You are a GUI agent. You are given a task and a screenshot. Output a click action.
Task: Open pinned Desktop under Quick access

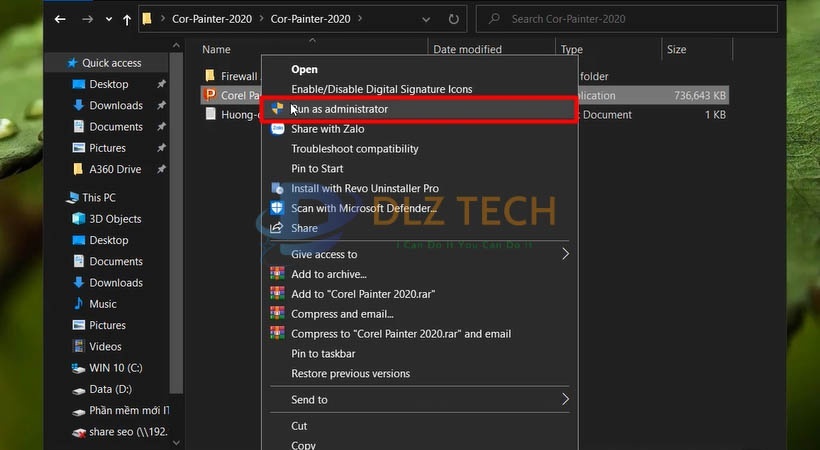click(108, 84)
